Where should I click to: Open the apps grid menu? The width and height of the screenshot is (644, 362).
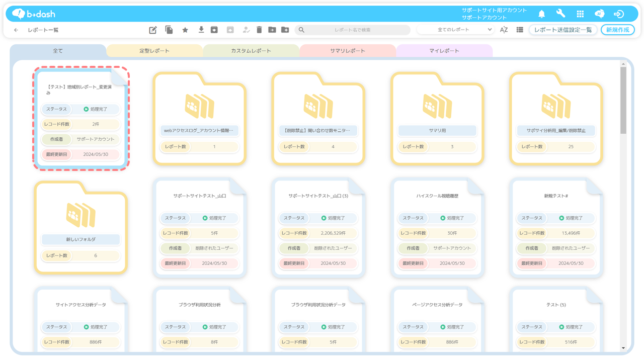tap(580, 14)
